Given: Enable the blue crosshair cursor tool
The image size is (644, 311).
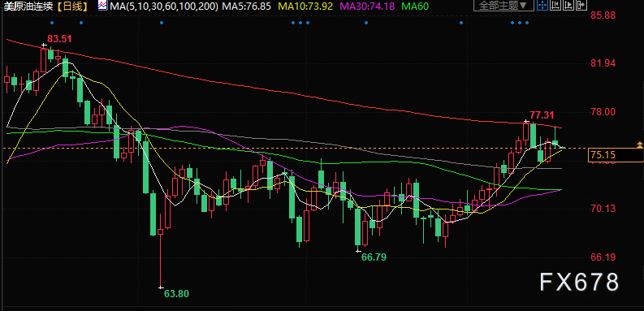Looking at the screenshot, I should 542,5.
